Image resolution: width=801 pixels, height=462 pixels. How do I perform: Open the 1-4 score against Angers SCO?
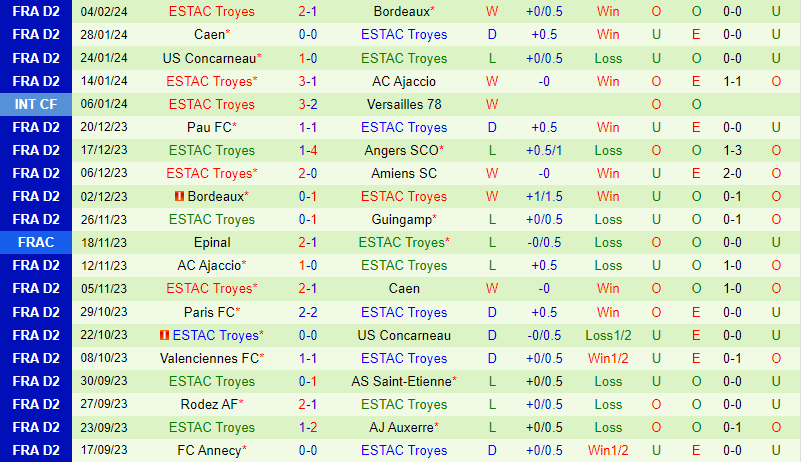click(308, 150)
